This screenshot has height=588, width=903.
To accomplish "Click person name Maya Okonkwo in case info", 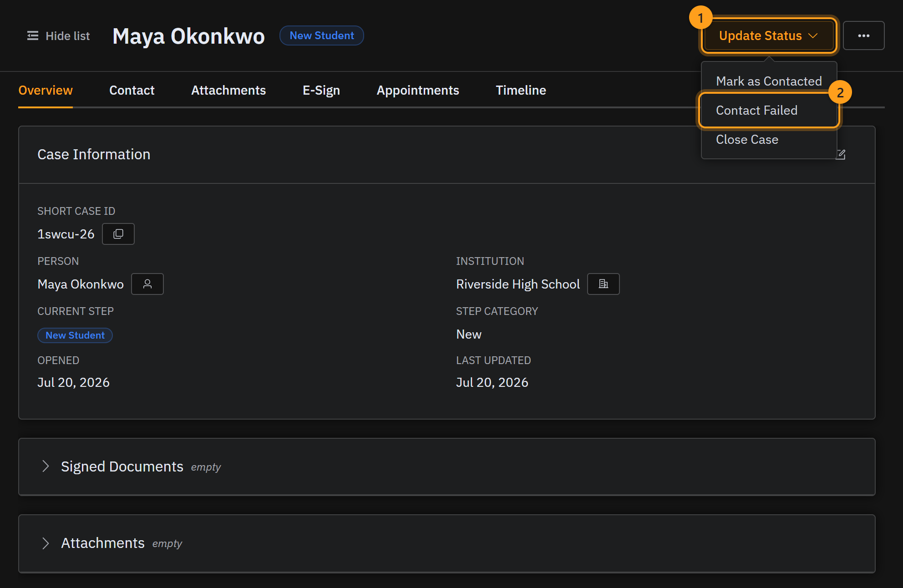I will (81, 284).
